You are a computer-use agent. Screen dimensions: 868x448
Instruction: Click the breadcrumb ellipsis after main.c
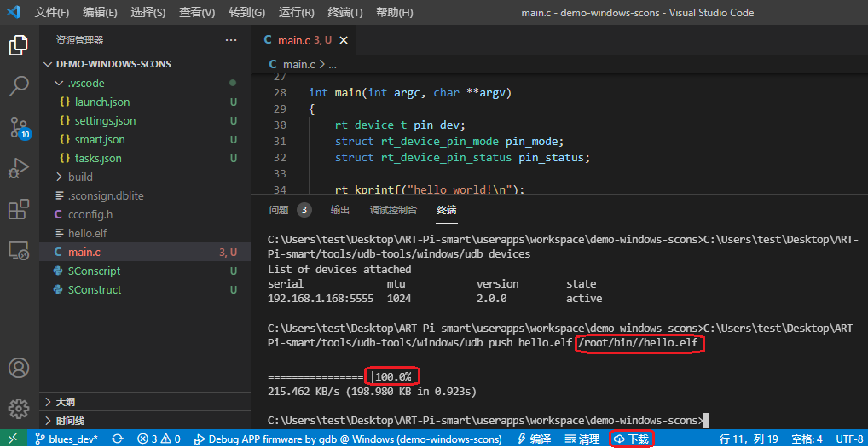click(333, 65)
